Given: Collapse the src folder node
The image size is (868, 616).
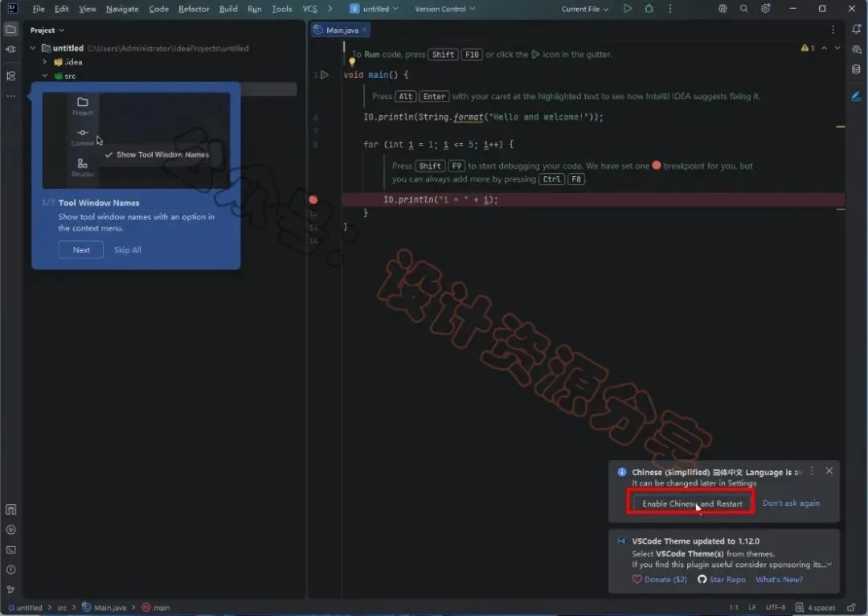Looking at the screenshot, I should [45, 76].
